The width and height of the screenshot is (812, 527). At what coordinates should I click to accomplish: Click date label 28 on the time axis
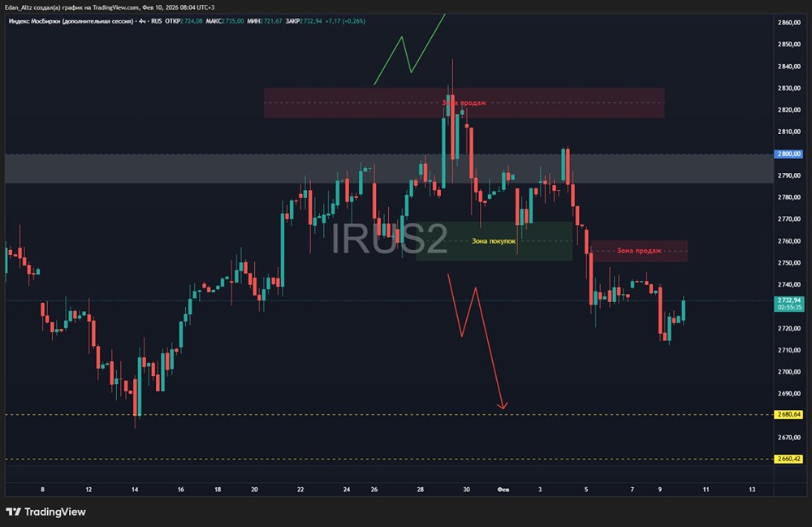(x=420, y=489)
